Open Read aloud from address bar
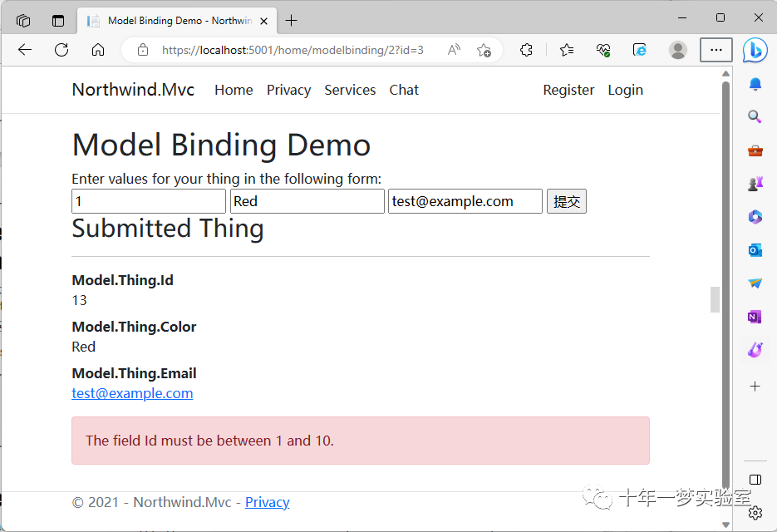 pyautogui.click(x=454, y=50)
